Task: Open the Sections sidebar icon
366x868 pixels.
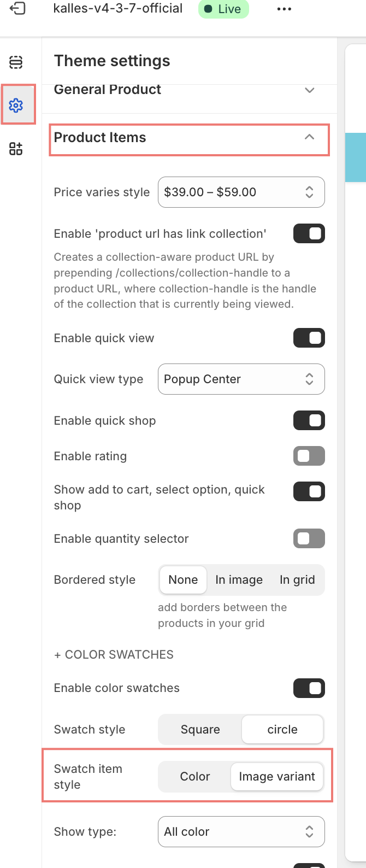Action: pyautogui.click(x=16, y=62)
